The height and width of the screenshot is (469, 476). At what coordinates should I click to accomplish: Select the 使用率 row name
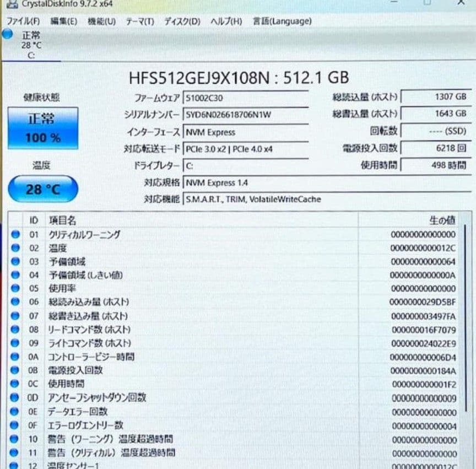62,288
